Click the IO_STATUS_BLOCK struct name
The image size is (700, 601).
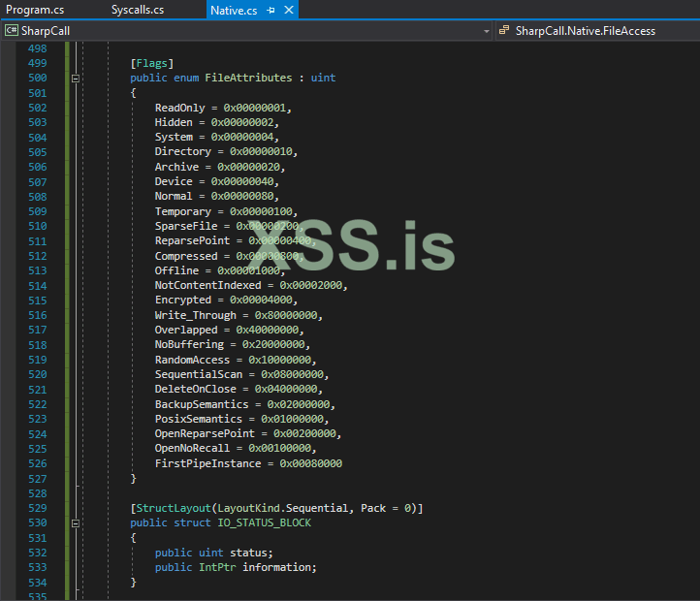click(x=265, y=522)
